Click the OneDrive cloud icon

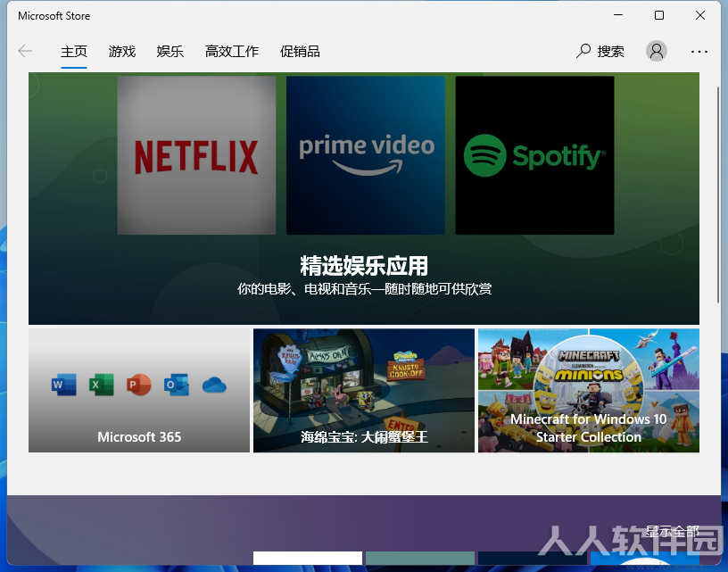pos(214,385)
